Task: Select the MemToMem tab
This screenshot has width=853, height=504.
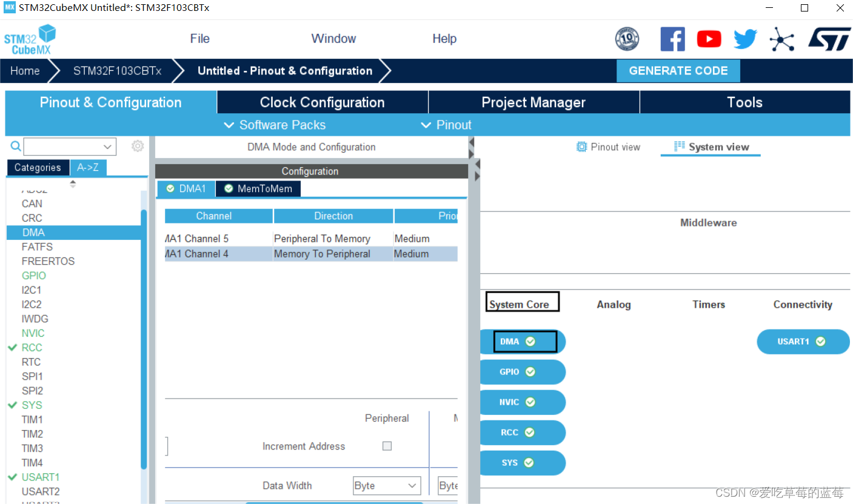Action: point(258,189)
